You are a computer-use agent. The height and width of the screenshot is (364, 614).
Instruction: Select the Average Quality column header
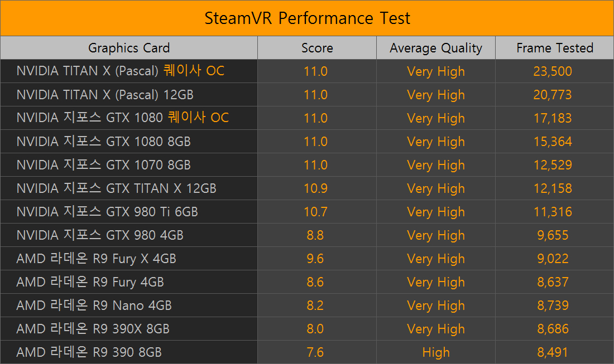pos(436,48)
